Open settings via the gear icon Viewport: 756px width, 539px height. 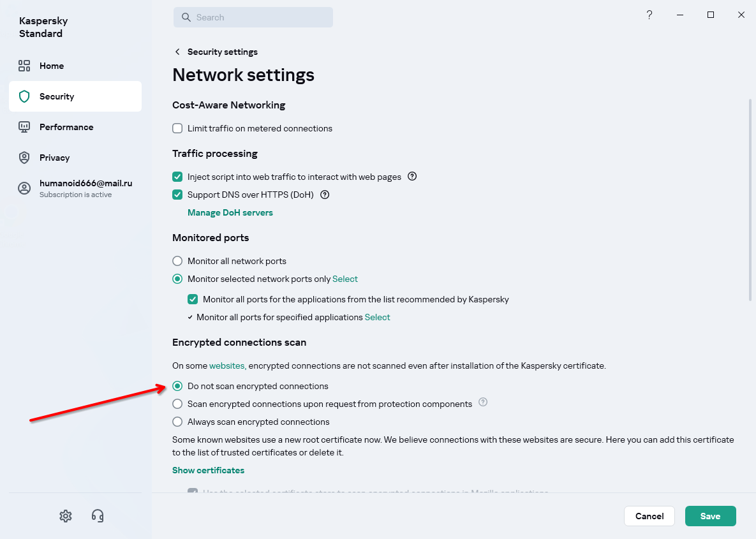pyautogui.click(x=66, y=516)
